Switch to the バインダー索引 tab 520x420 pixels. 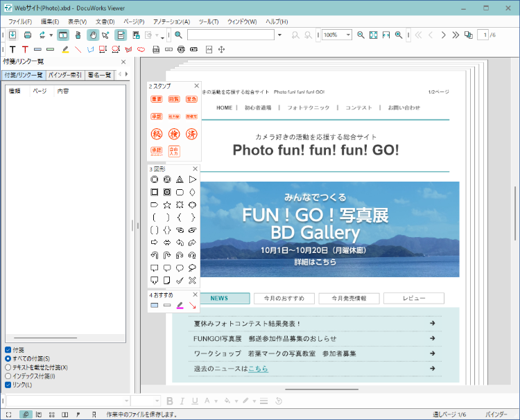pyautogui.click(x=65, y=75)
